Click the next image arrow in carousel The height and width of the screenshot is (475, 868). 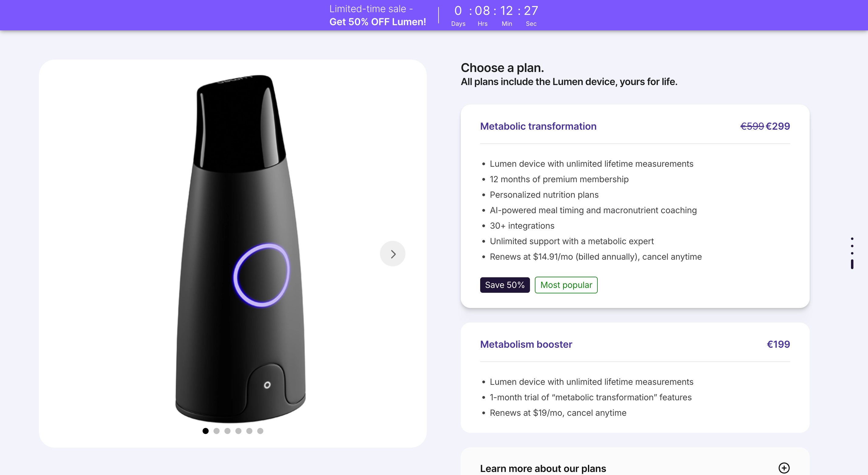(x=393, y=254)
